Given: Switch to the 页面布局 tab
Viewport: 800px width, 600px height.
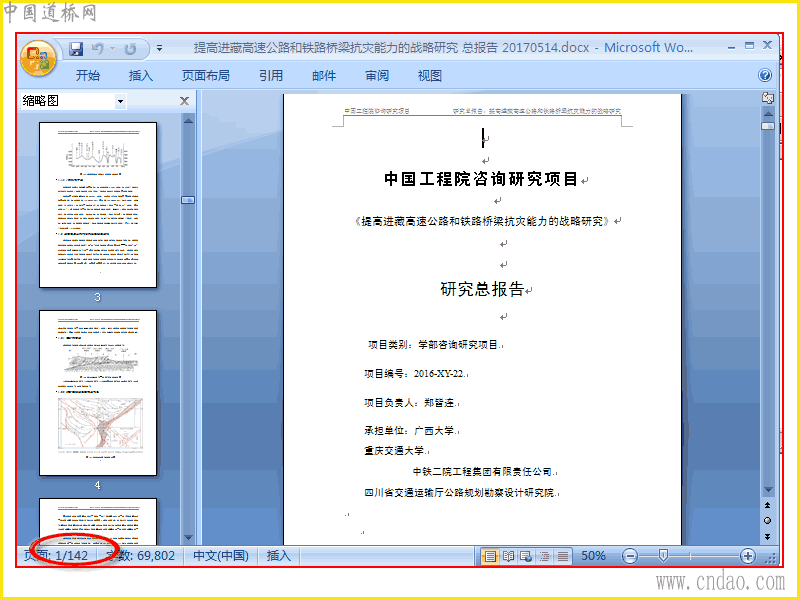Looking at the screenshot, I should [x=206, y=76].
